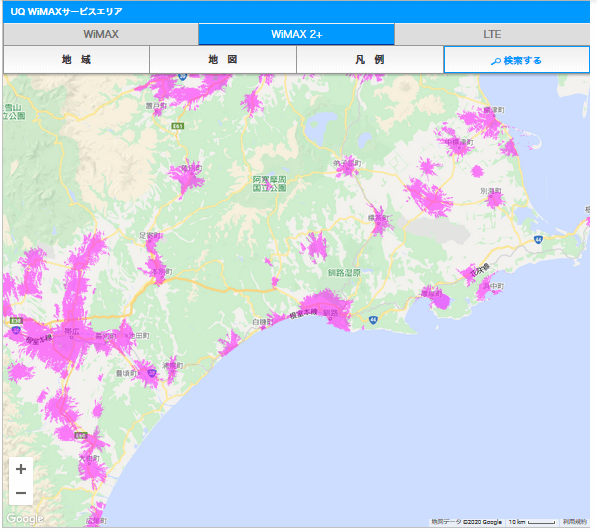Select the WiMAX 2+ tab

(297, 34)
